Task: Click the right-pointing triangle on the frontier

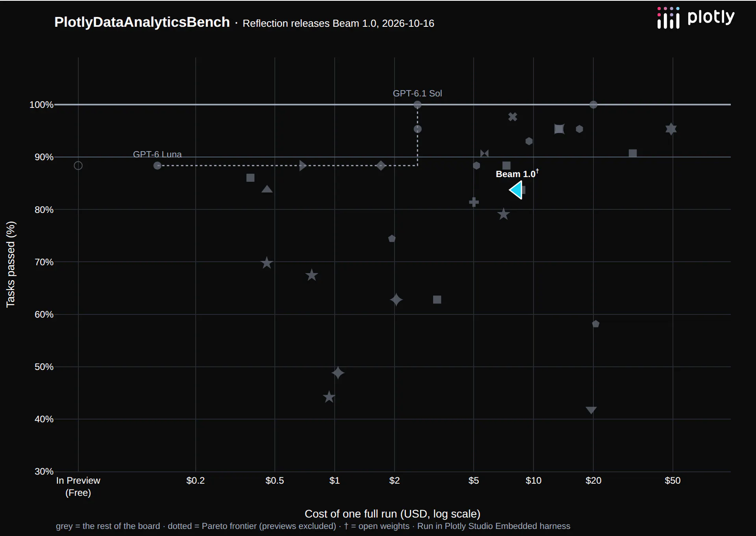Action: click(x=302, y=165)
